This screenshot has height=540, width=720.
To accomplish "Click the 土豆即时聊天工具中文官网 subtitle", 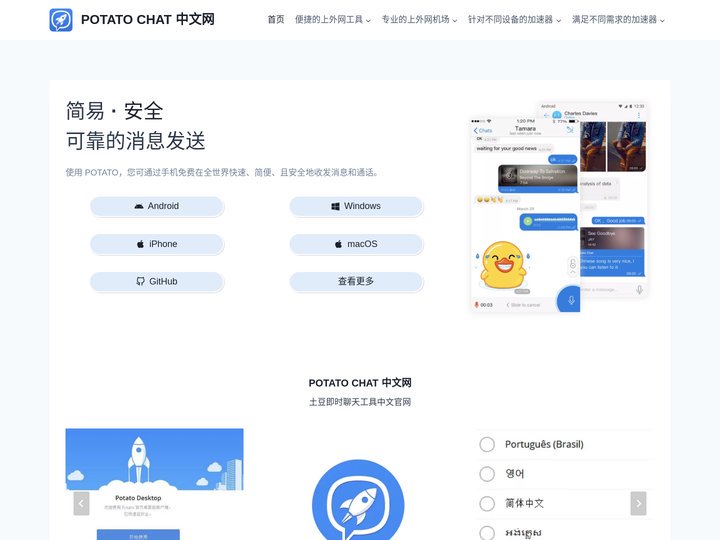I will (x=360, y=402).
